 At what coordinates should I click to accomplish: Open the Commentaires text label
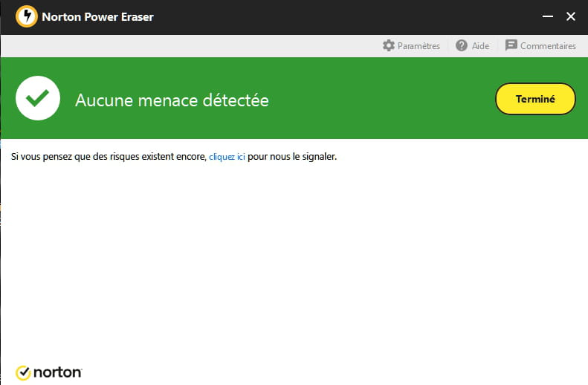coord(548,46)
